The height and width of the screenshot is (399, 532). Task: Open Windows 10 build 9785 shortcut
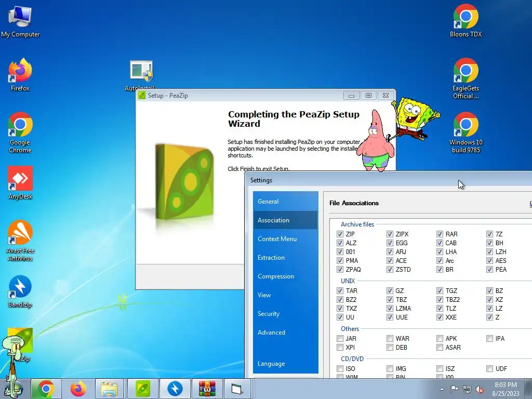(466, 132)
